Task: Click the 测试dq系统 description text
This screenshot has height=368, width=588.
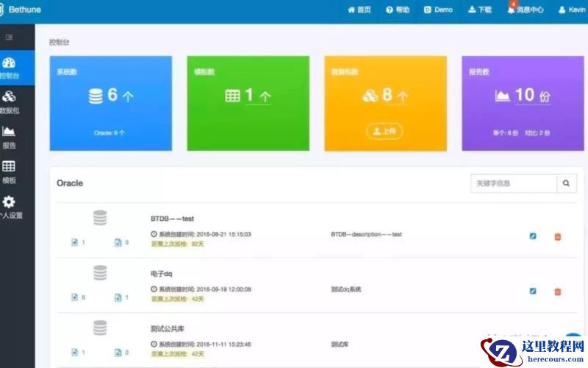Action: [x=345, y=289]
